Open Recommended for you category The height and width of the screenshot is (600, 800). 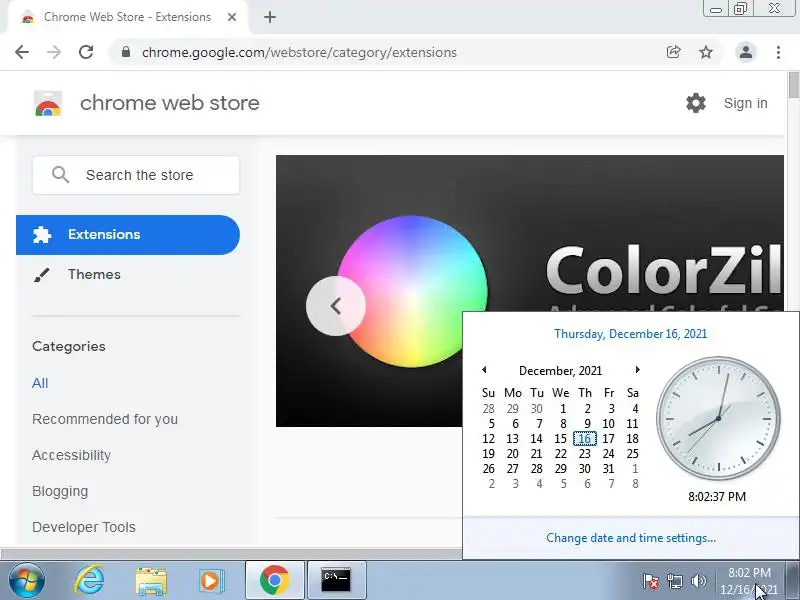[105, 419]
